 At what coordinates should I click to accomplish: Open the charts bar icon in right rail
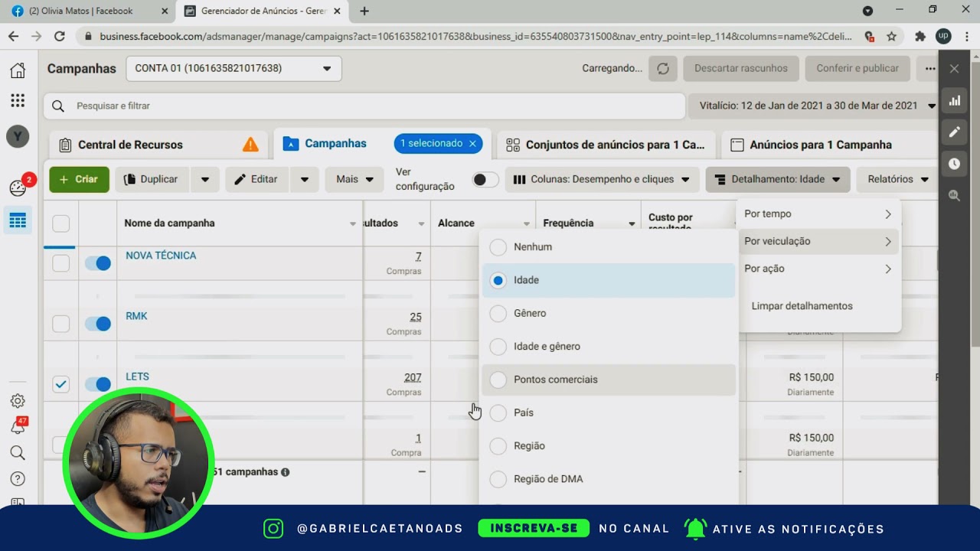click(954, 101)
